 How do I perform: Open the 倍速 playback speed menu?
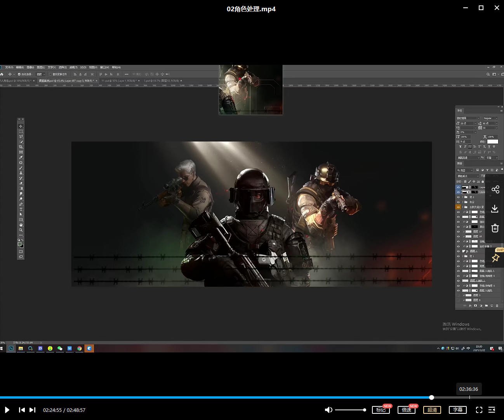[x=407, y=410]
